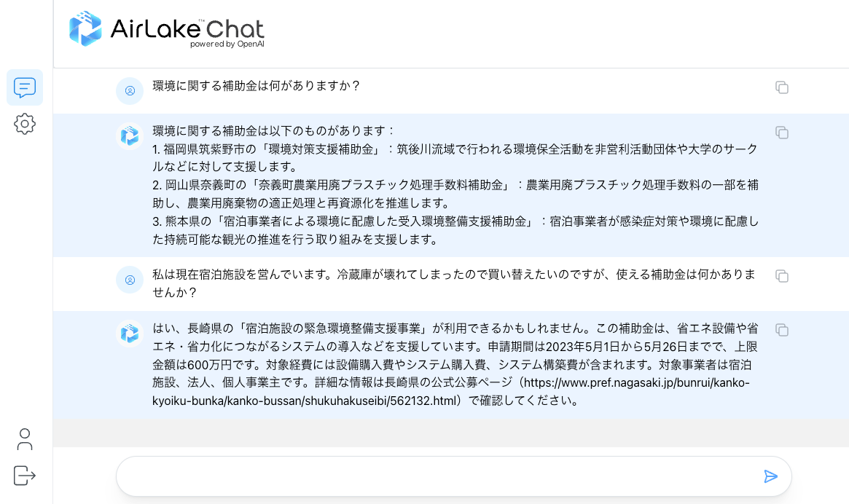Click bot avatar beside subsidy list reply

(130, 135)
